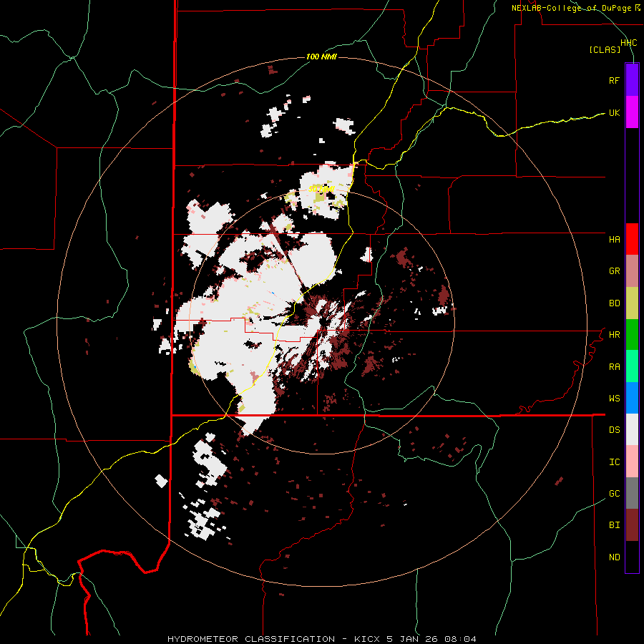Click the UK legend label
Image resolution: width=644 pixels, height=644 pixels.
point(614,113)
